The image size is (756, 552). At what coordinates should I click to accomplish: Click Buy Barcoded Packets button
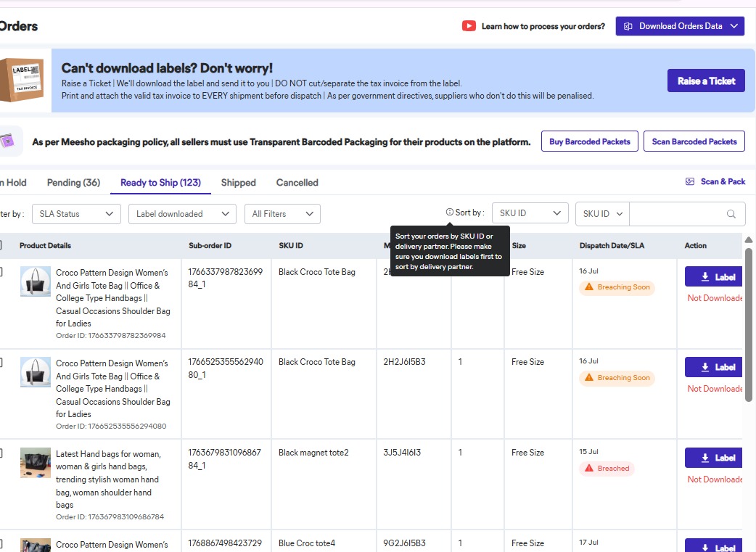(x=589, y=141)
